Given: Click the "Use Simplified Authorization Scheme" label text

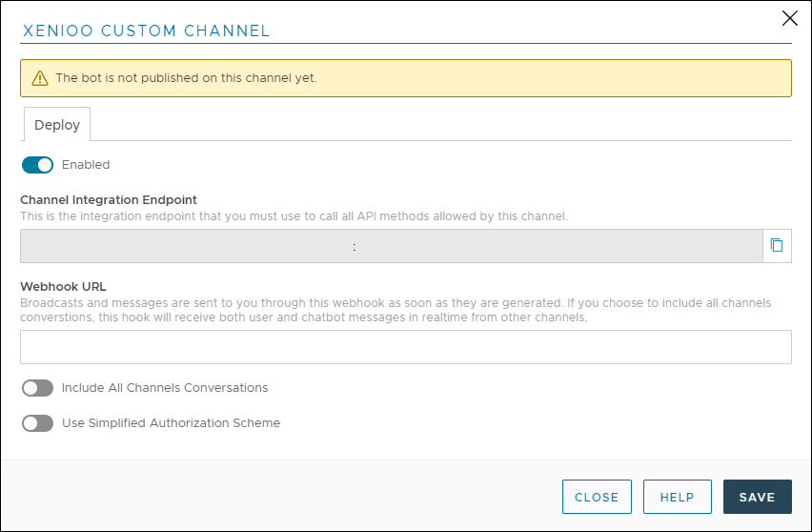Looking at the screenshot, I should click(171, 423).
